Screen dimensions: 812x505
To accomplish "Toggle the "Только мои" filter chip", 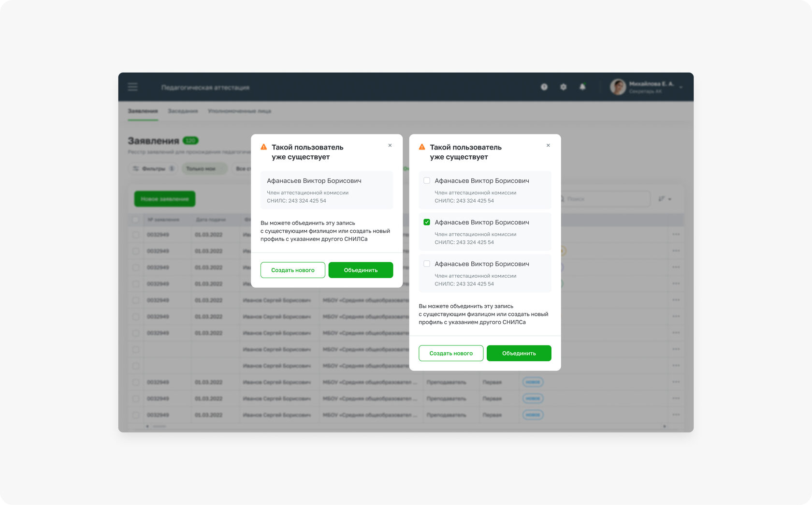I will [x=204, y=168].
